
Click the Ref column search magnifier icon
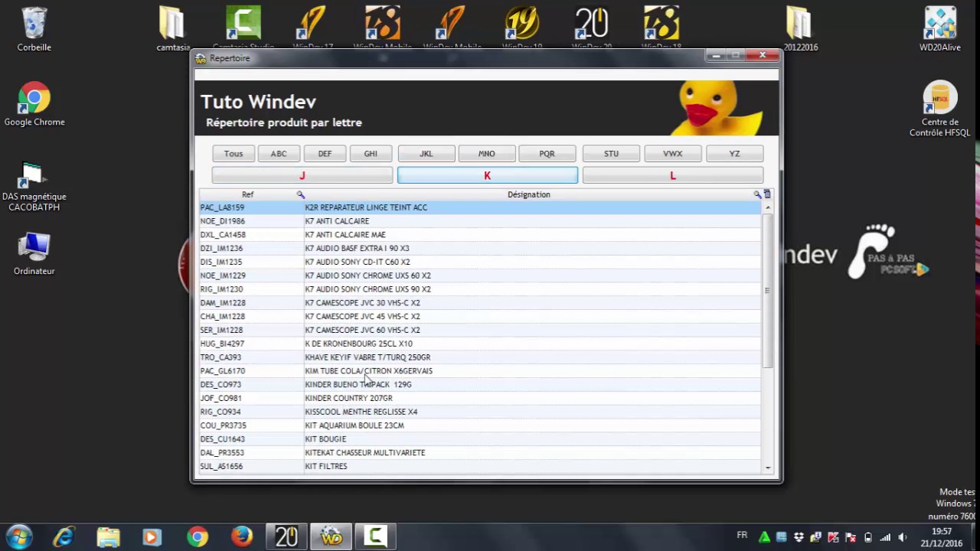coord(301,194)
